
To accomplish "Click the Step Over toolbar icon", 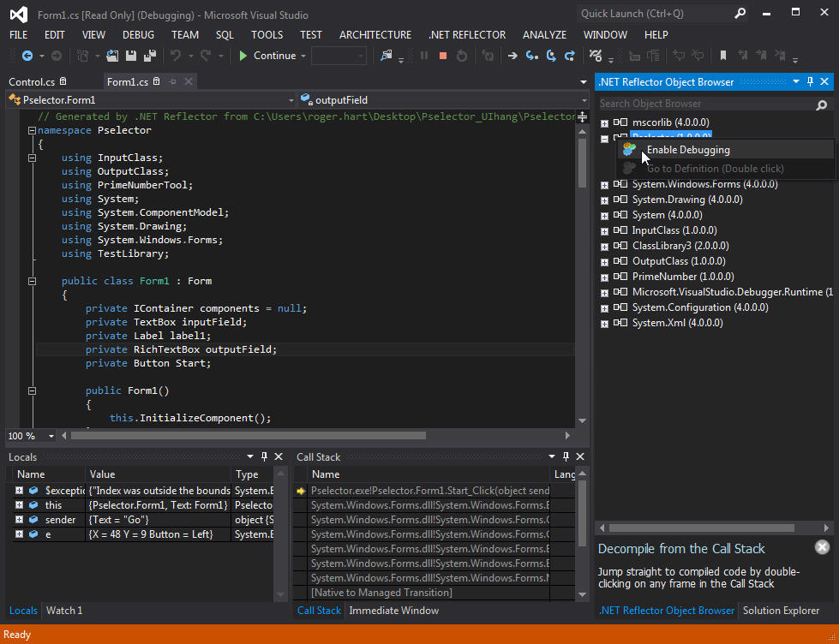I will click(x=551, y=56).
